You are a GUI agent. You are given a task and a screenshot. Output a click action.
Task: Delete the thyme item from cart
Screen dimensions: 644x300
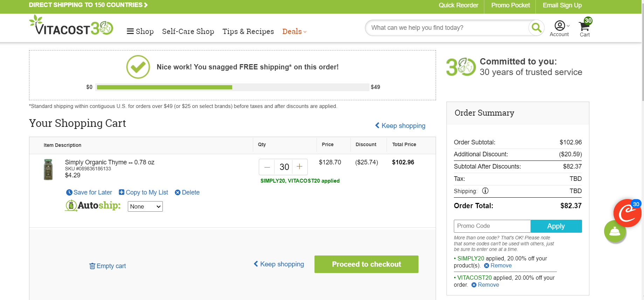pos(187,192)
